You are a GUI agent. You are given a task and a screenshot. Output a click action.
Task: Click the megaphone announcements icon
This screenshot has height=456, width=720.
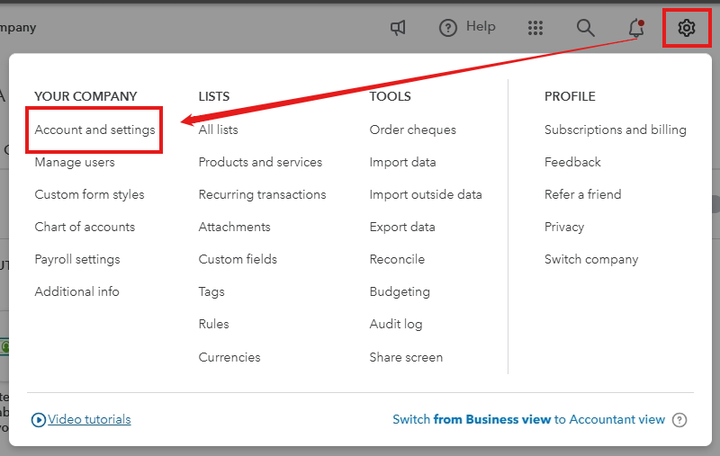point(398,28)
